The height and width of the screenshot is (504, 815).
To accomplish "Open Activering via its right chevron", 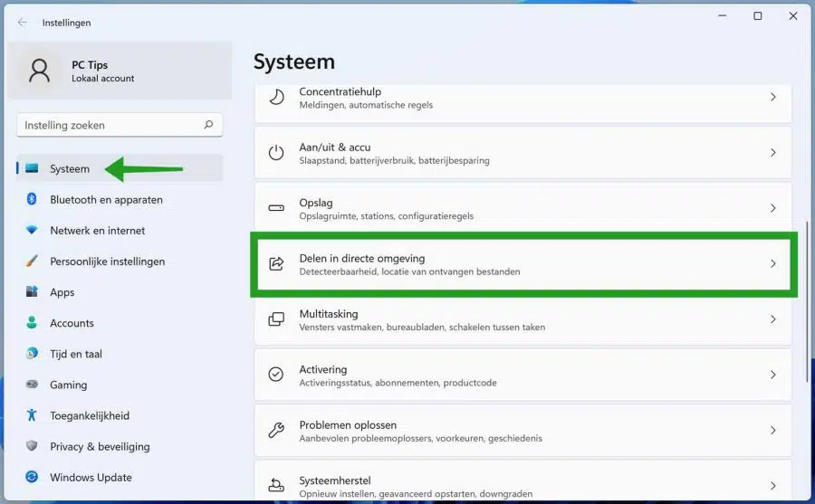I will point(773,375).
